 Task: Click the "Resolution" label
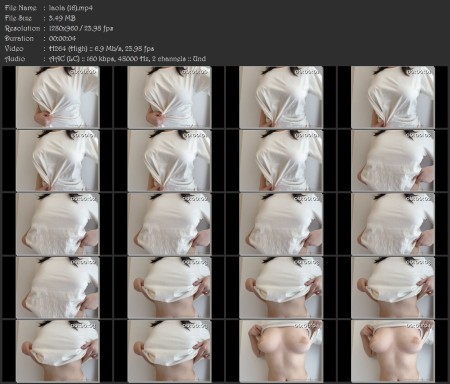[22, 28]
